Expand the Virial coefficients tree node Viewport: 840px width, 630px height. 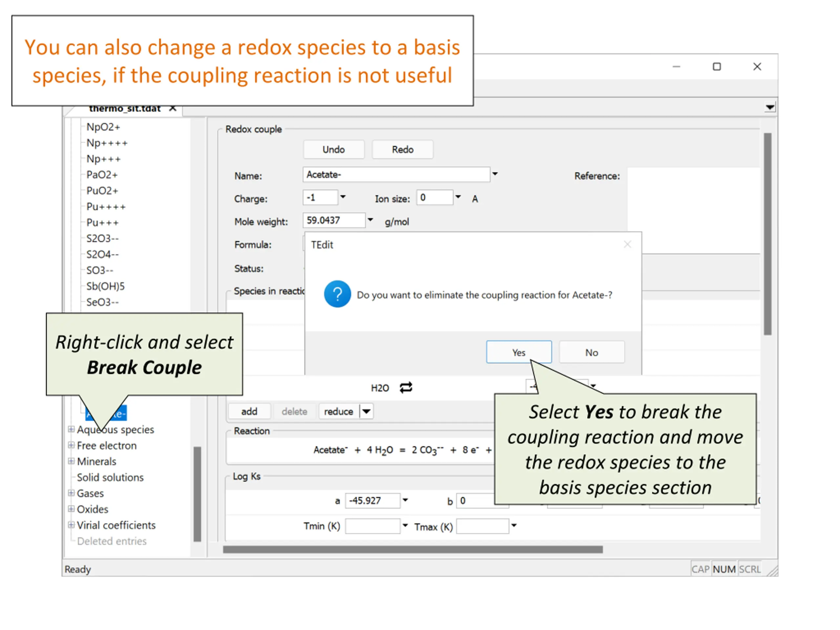[71, 525]
